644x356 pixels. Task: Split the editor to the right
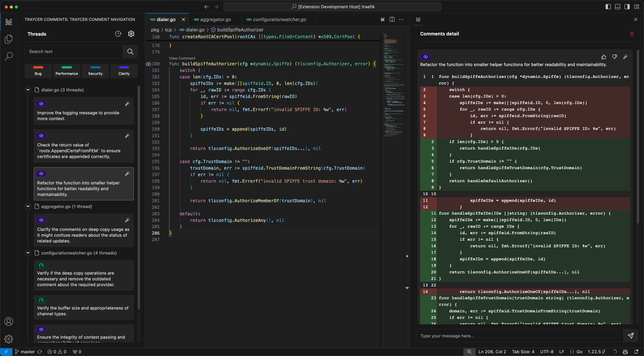(392, 19)
